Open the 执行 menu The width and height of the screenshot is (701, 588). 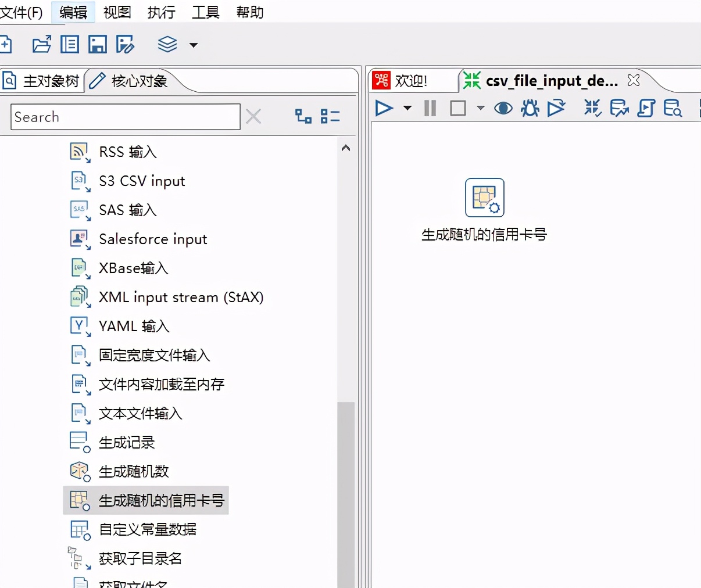pos(162,12)
